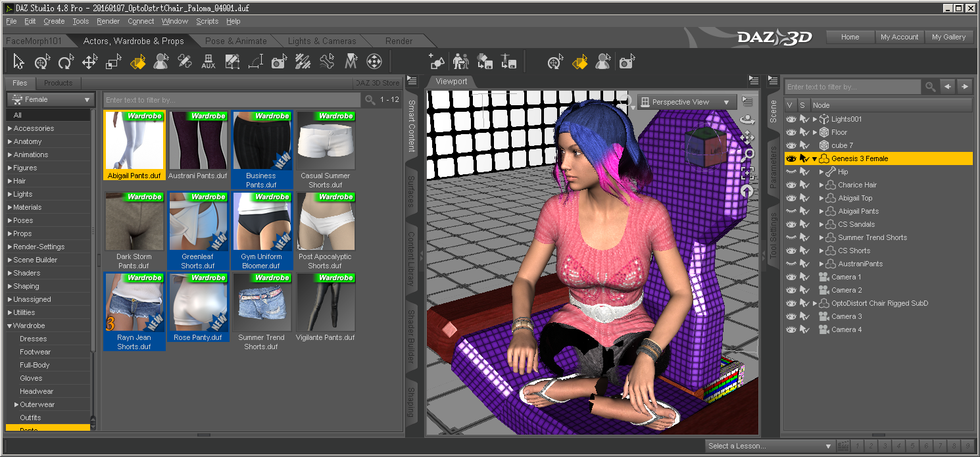Show the hidden Summer Trend Shorts node
Viewport: 980px width, 457px height.
coord(791,237)
